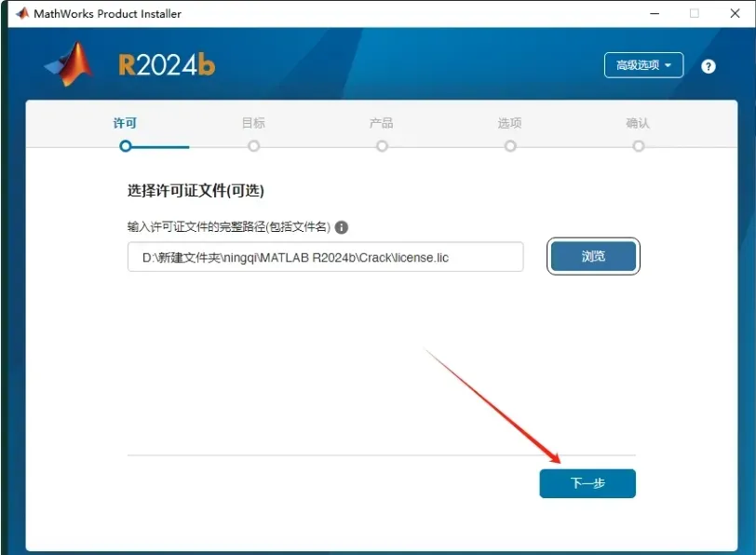Click the info icon beside license path label
756x555 pixels.
[x=342, y=227]
